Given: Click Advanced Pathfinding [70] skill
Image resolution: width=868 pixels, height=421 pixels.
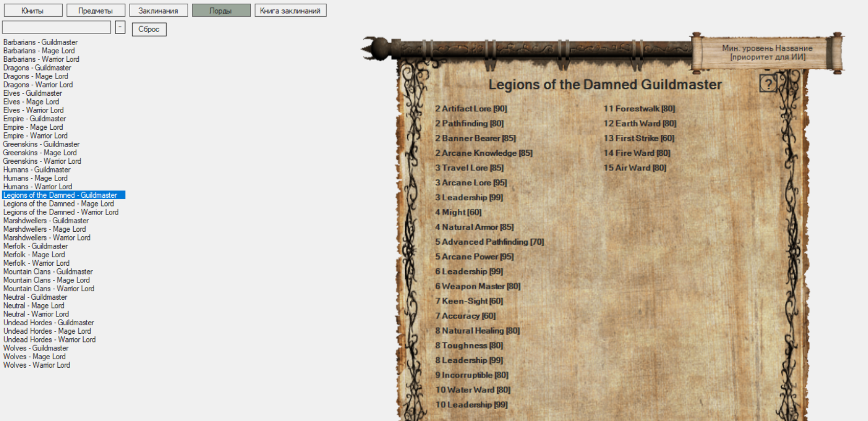Looking at the screenshot, I should (490, 242).
